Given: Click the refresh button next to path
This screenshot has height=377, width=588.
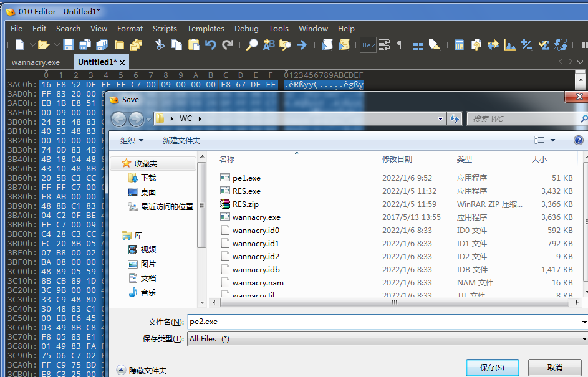Looking at the screenshot, I should 455,119.
